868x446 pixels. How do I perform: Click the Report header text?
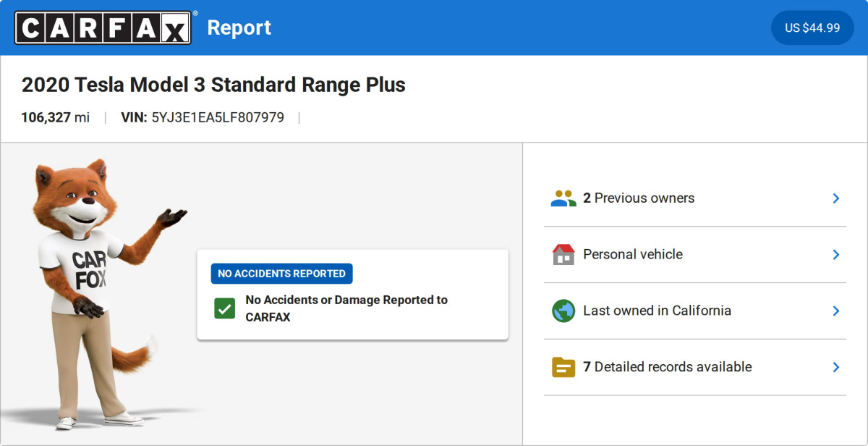239,28
